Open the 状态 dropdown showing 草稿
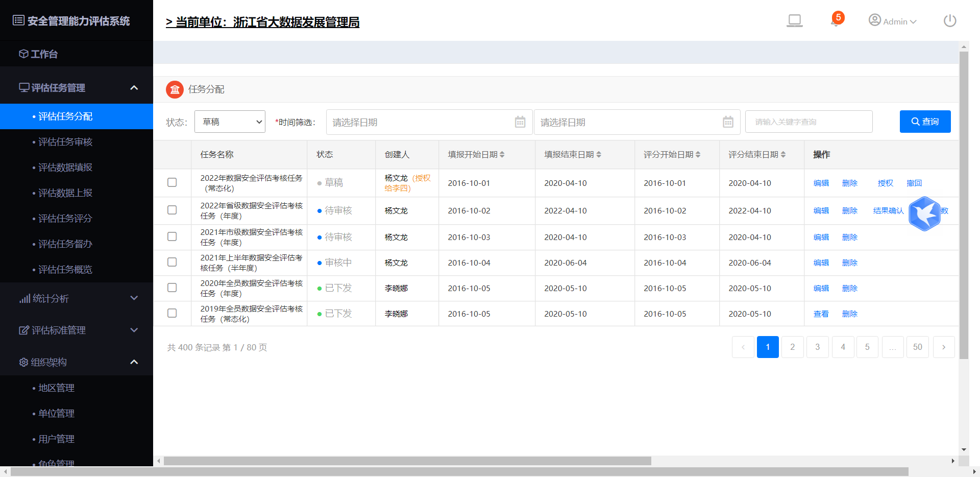The width and height of the screenshot is (980, 477). [x=230, y=122]
